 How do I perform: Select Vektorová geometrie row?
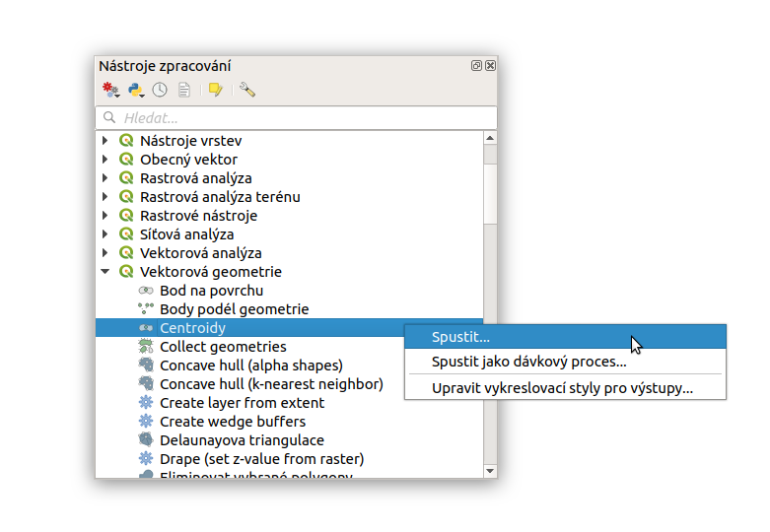[289, 271]
